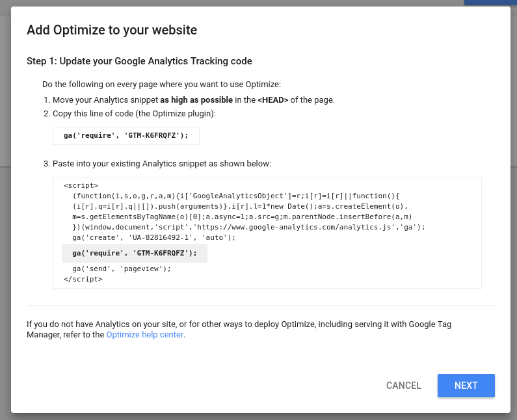517x420 pixels.
Task: Click the highlighted ga require line in snippet
Action: (x=135, y=253)
